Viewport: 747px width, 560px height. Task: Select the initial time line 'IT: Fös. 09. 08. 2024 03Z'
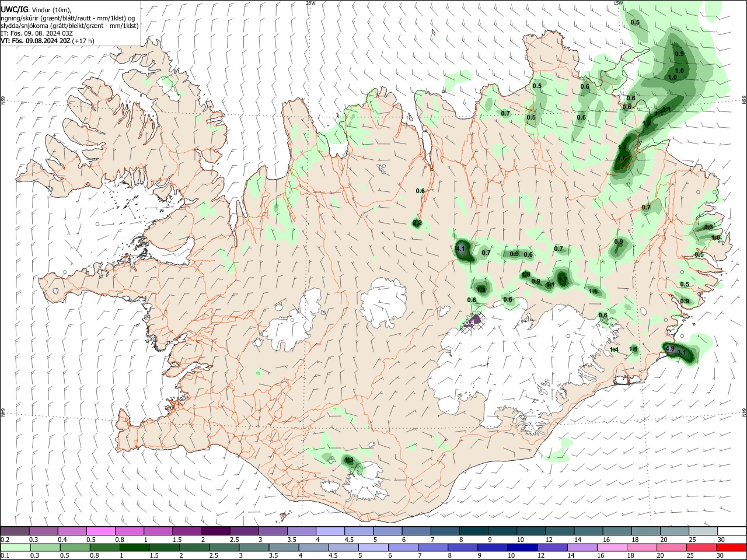tap(37, 33)
